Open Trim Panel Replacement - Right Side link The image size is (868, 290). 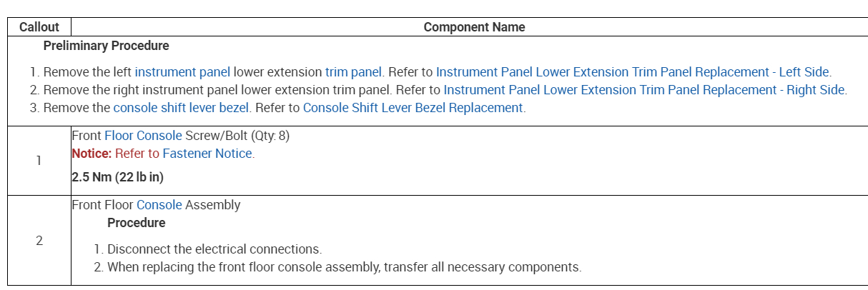[x=644, y=90]
